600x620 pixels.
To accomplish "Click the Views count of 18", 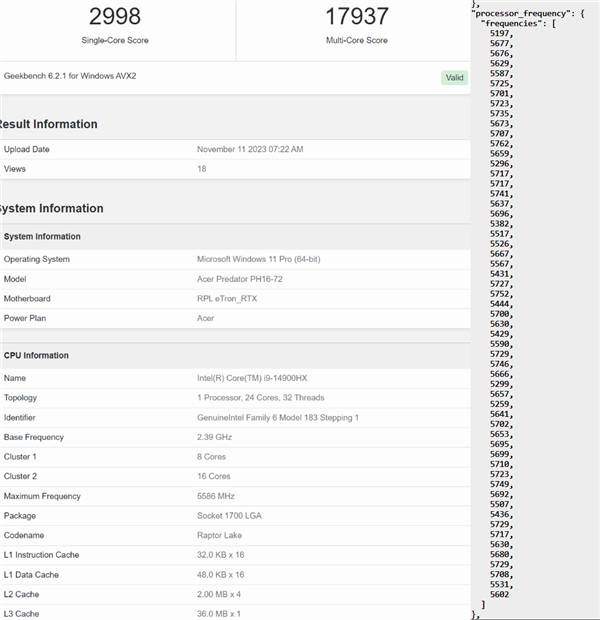I will (x=202, y=169).
